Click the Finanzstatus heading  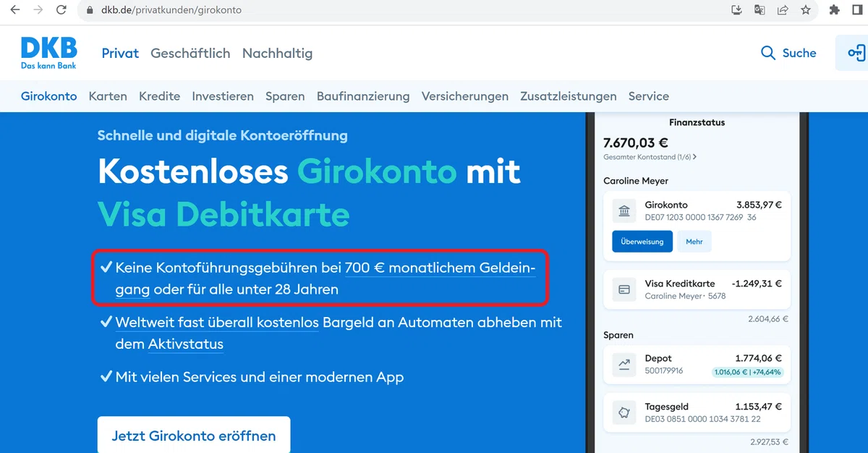697,122
